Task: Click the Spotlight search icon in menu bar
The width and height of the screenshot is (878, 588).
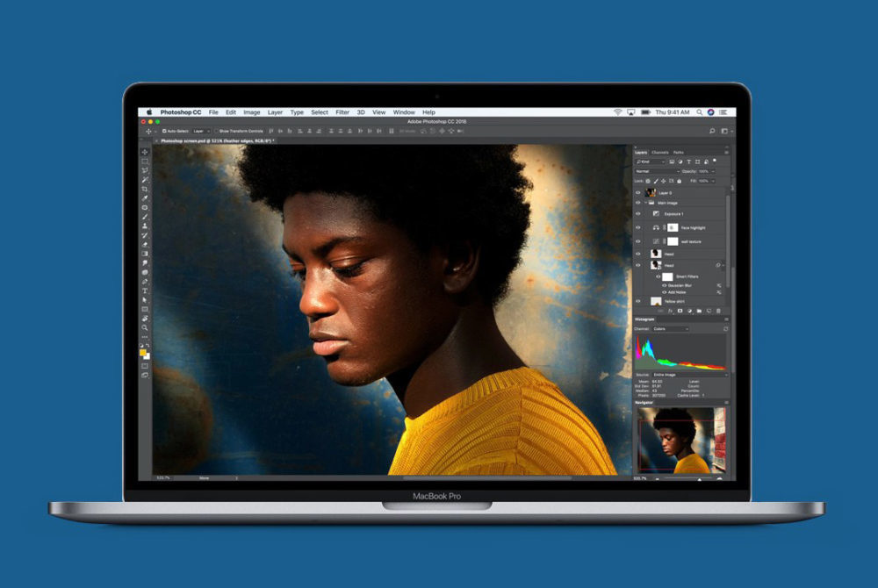Action: coord(700,112)
